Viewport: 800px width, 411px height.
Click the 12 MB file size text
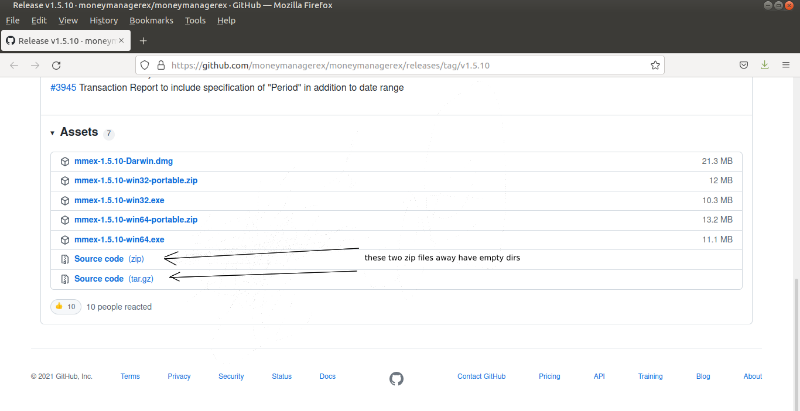pos(720,181)
